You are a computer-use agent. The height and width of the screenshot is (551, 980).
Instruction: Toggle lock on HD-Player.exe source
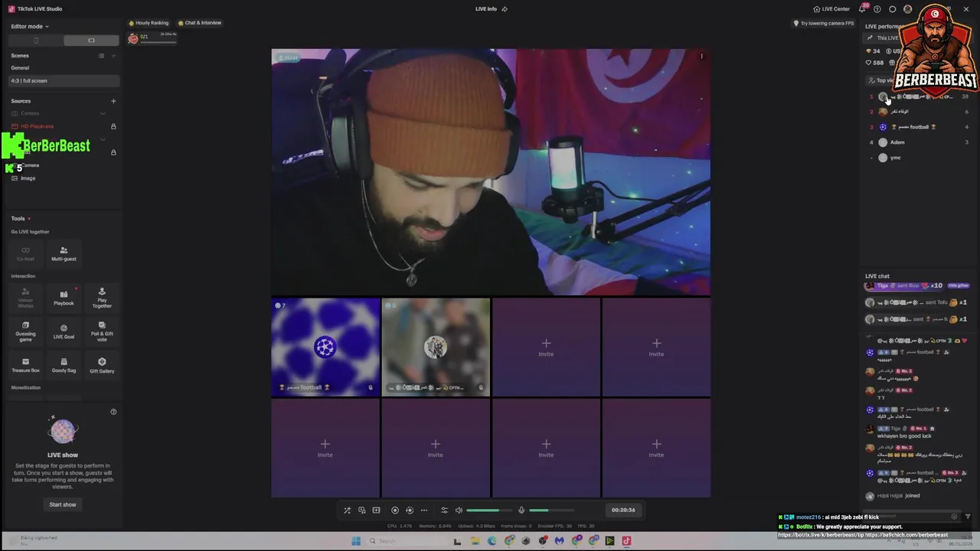pos(113,126)
